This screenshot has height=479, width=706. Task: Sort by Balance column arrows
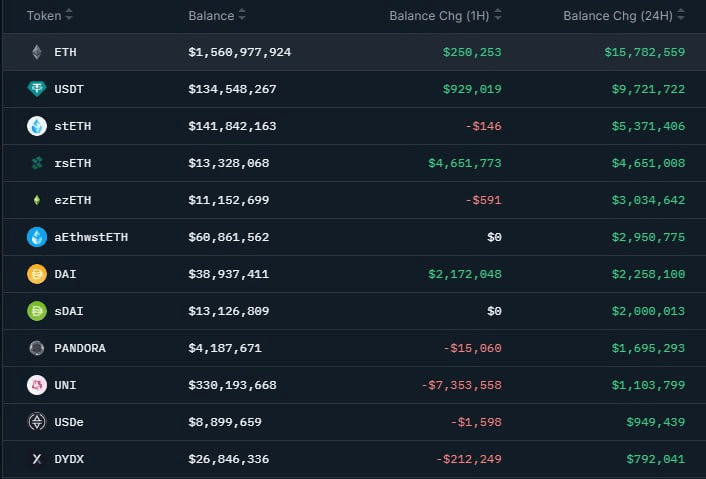pyautogui.click(x=242, y=16)
